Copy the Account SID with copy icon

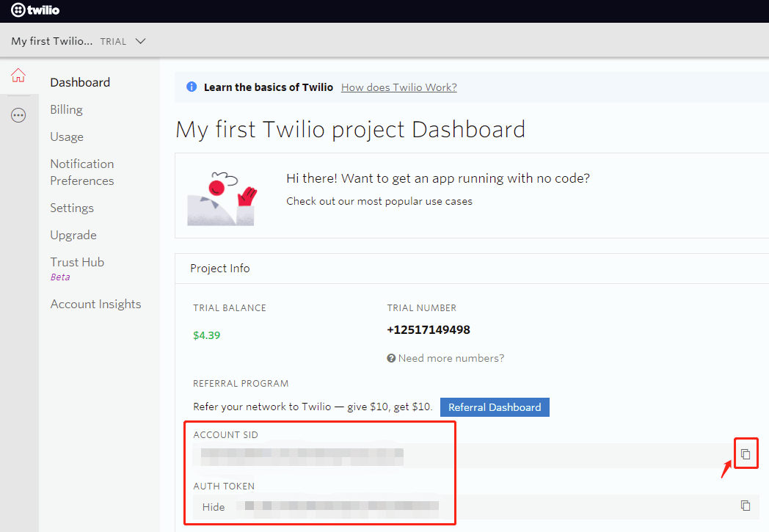(x=746, y=454)
